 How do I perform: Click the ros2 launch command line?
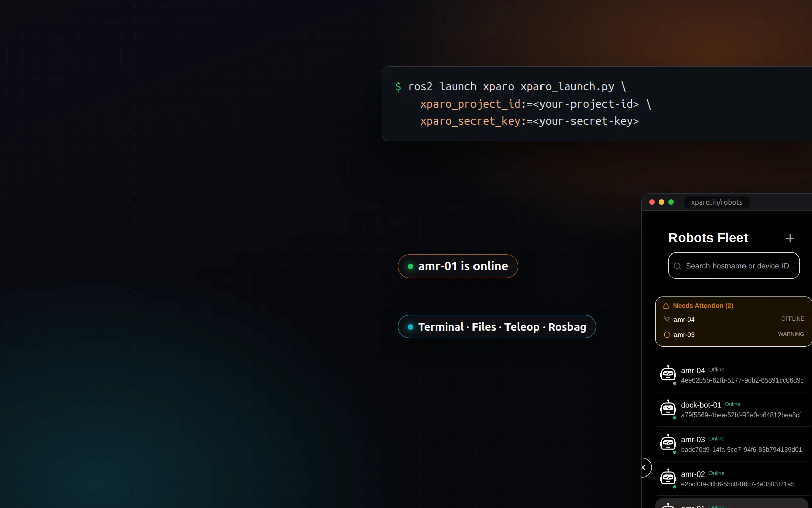click(511, 87)
